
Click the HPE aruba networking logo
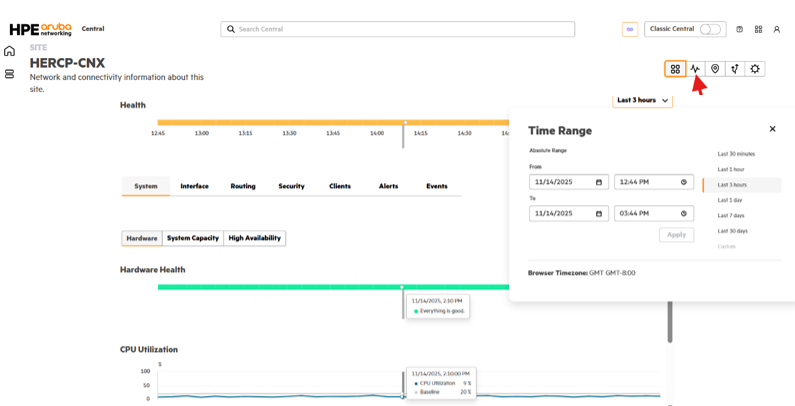pos(41,29)
